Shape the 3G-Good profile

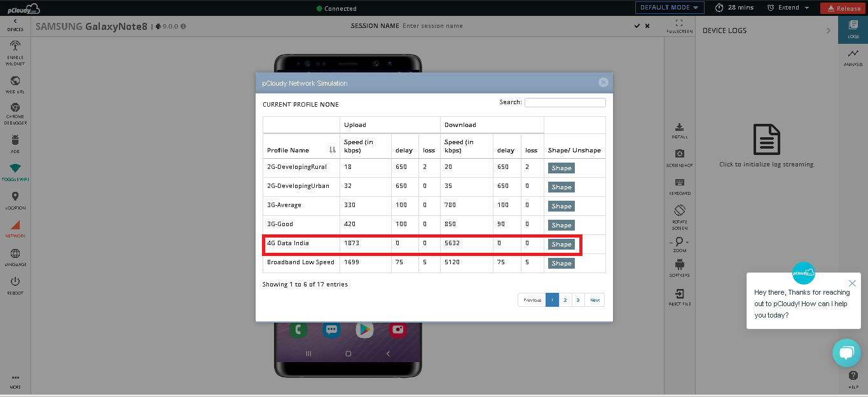(561, 225)
